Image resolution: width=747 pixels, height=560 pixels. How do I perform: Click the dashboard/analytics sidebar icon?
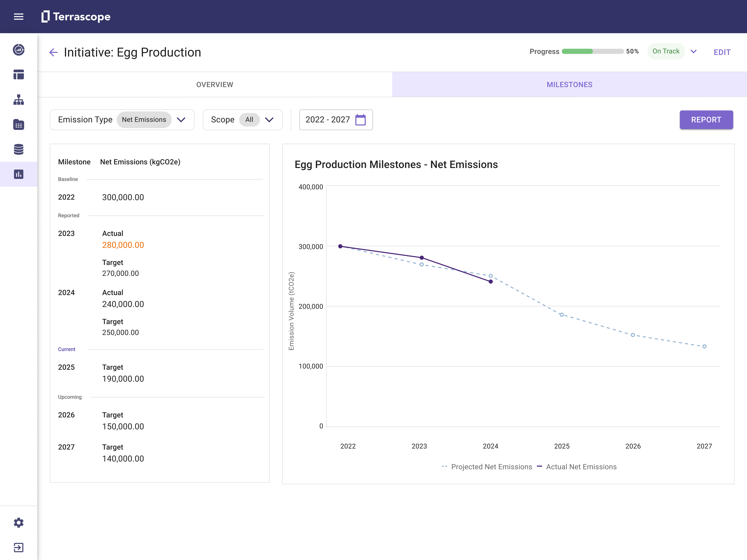pos(19,174)
